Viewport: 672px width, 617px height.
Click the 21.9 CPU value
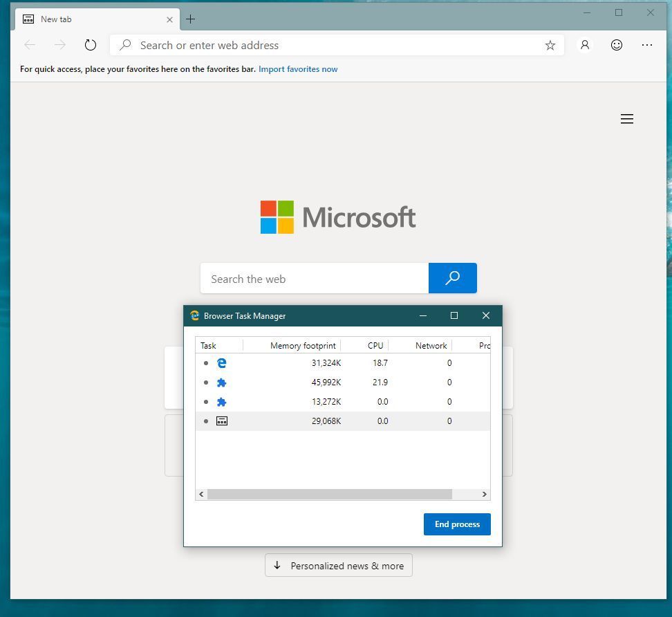coord(380,383)
